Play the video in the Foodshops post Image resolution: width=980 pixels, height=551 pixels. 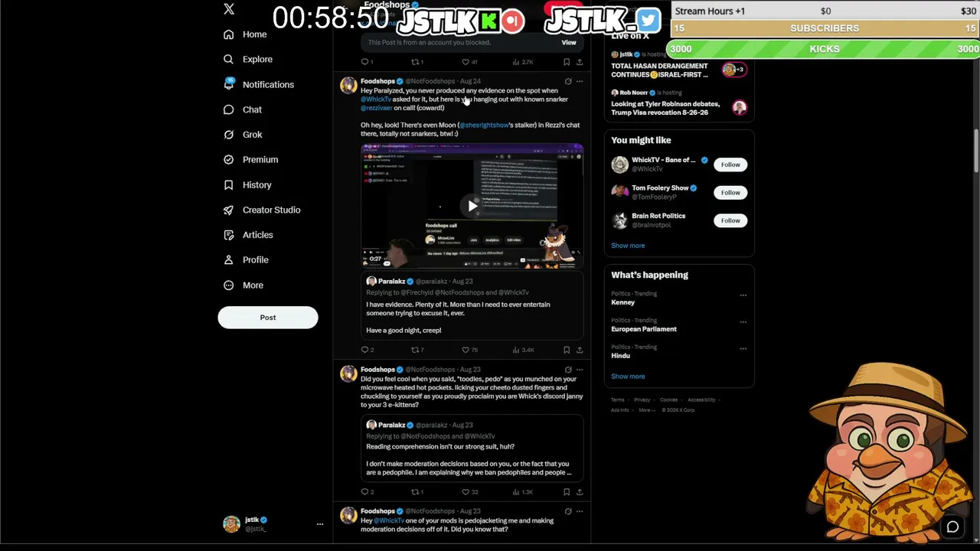472,205
